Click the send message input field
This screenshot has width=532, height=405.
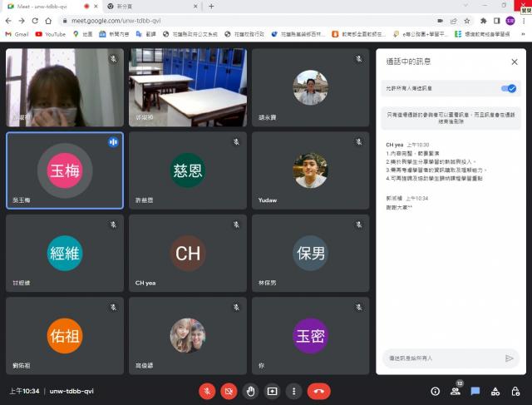click(x=442, y=358)
